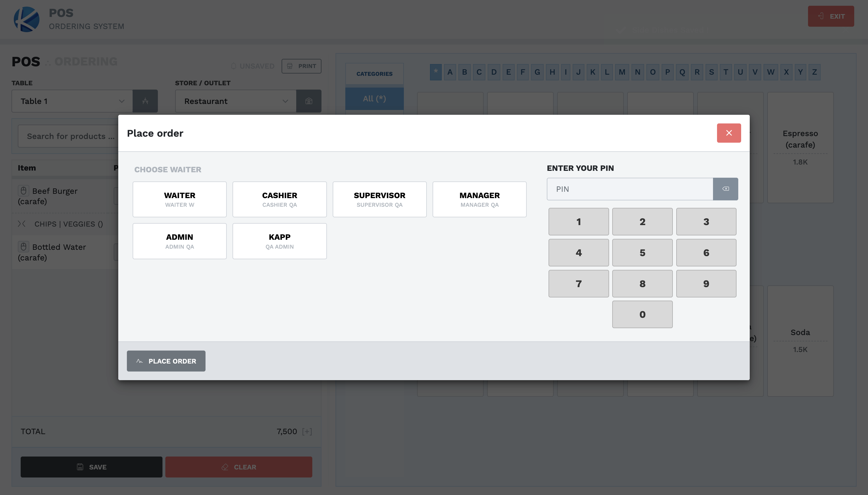Click the UNSAVED status indicator
This screenshot has width=868, height=495.
tap(253, 66)
